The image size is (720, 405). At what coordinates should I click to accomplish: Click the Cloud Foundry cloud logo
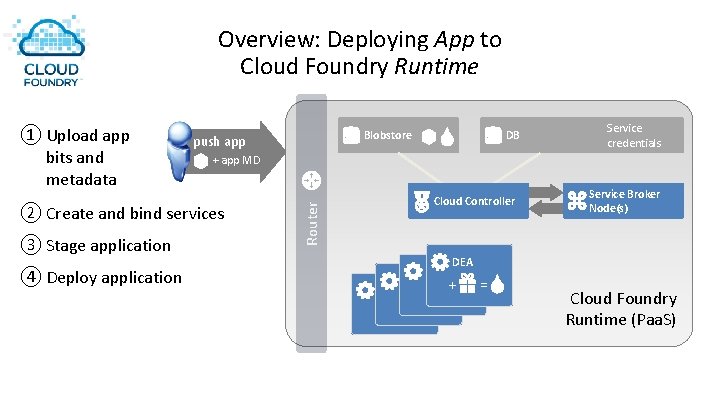50,51
